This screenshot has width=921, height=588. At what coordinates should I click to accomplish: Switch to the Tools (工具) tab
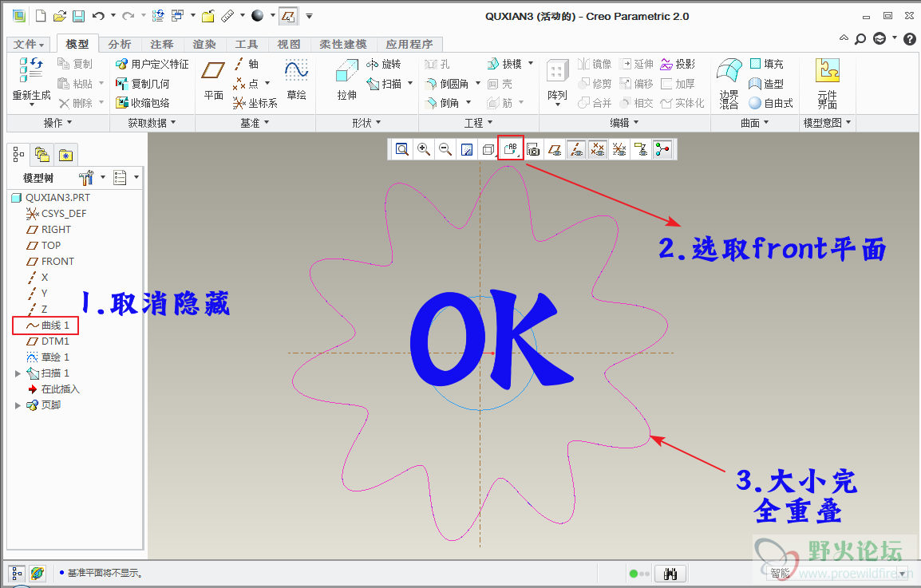[x=247, y=44]
